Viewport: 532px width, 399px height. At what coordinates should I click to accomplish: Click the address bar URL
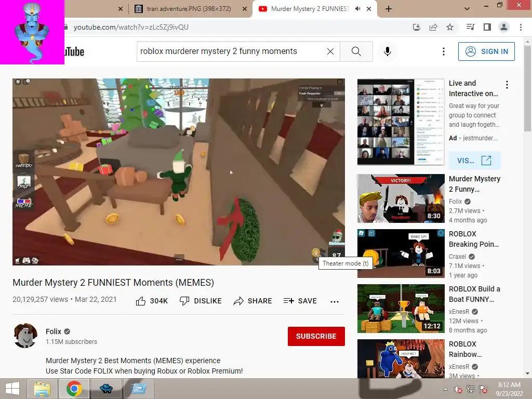tap(131, 27)
